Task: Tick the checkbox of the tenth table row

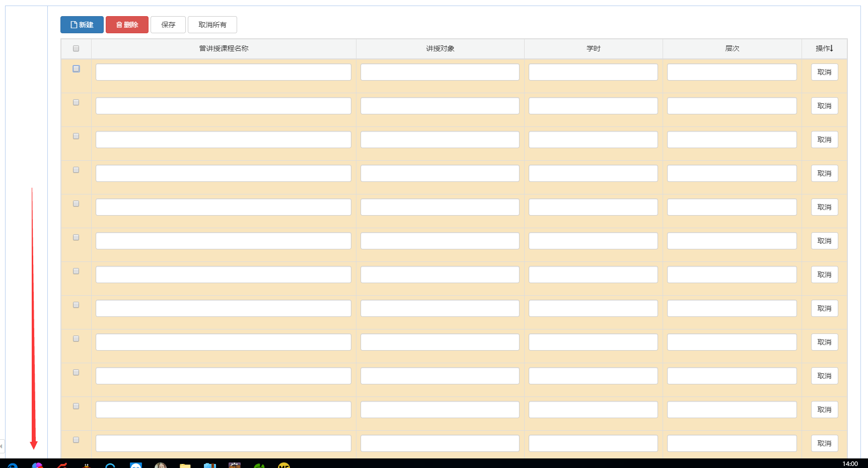Action: 76,372
